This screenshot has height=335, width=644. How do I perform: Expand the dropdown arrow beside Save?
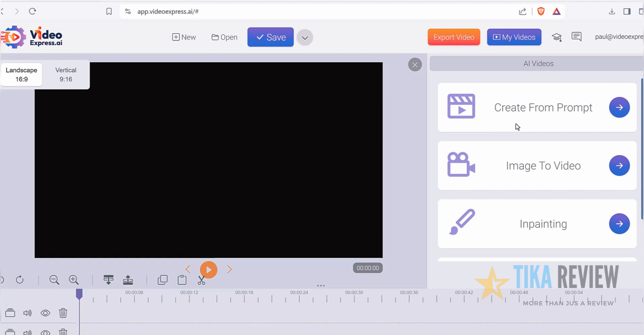point(305,38)
